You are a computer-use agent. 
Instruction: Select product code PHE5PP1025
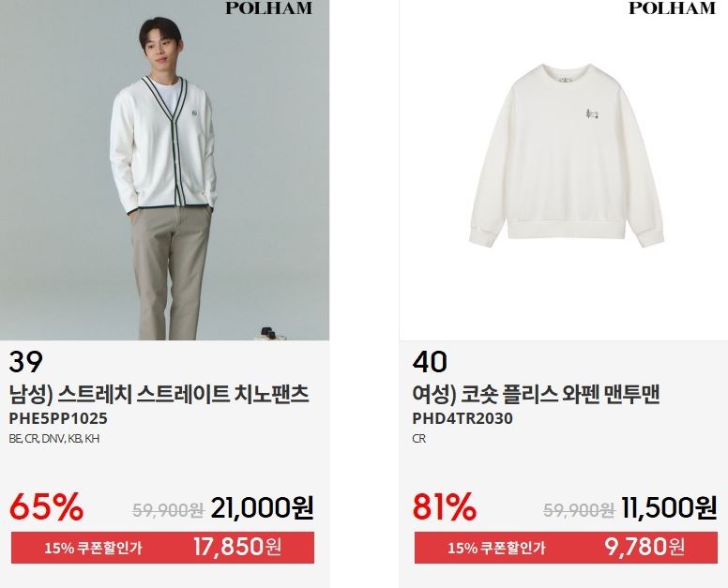point(58,418)
